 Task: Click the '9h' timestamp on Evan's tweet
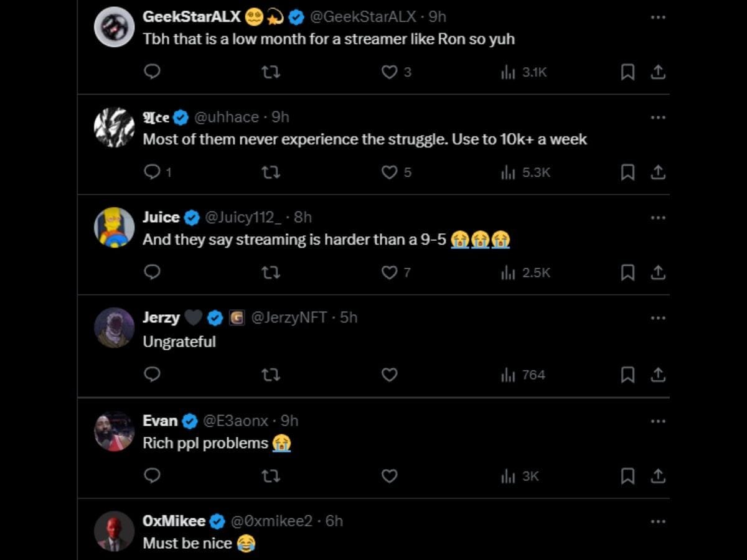click(x=289, y=421)
